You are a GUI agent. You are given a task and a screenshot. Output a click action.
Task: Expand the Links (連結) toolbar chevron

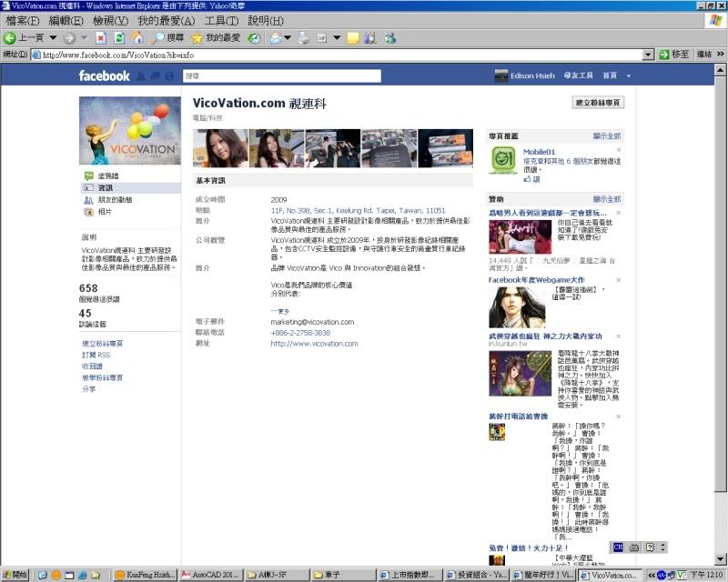click(x=720, y=55)
